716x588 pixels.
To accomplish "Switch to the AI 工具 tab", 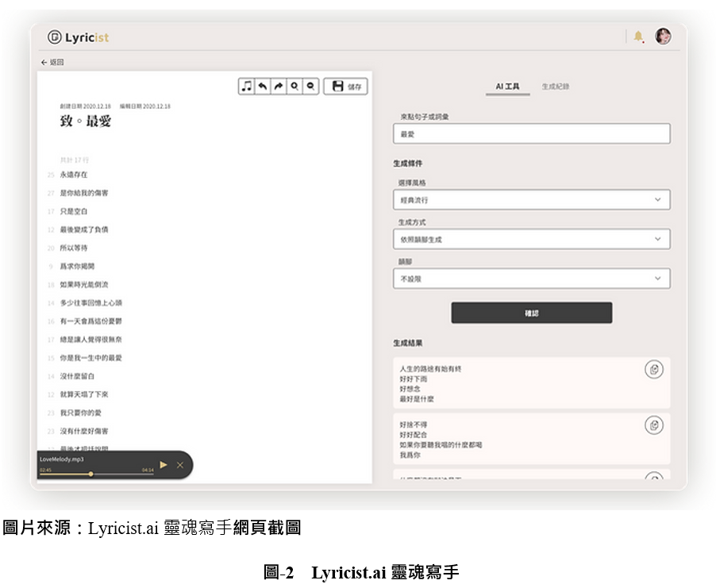I will [507, 86].
